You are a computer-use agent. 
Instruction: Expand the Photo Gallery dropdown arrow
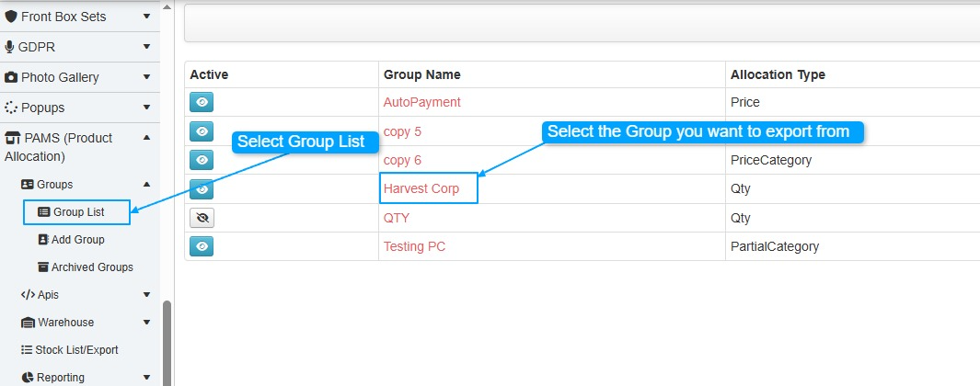pos(147,77)
